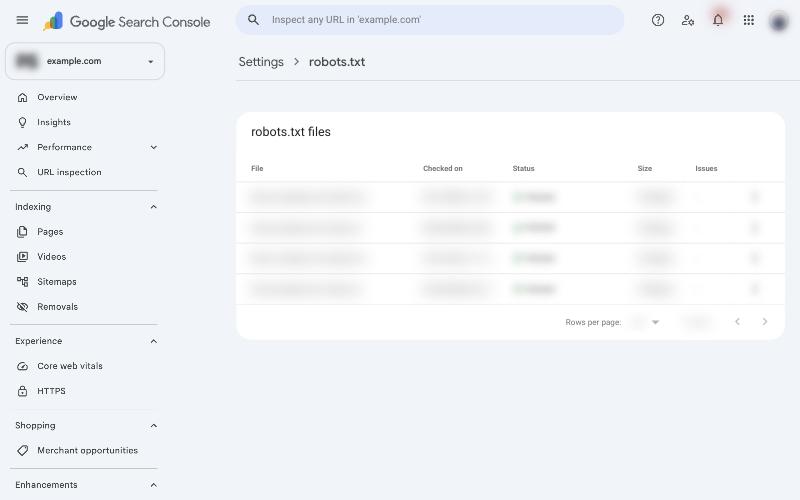800x500 pixels.
Task: Open the HTTPS report
Action: tap(52, 391)
